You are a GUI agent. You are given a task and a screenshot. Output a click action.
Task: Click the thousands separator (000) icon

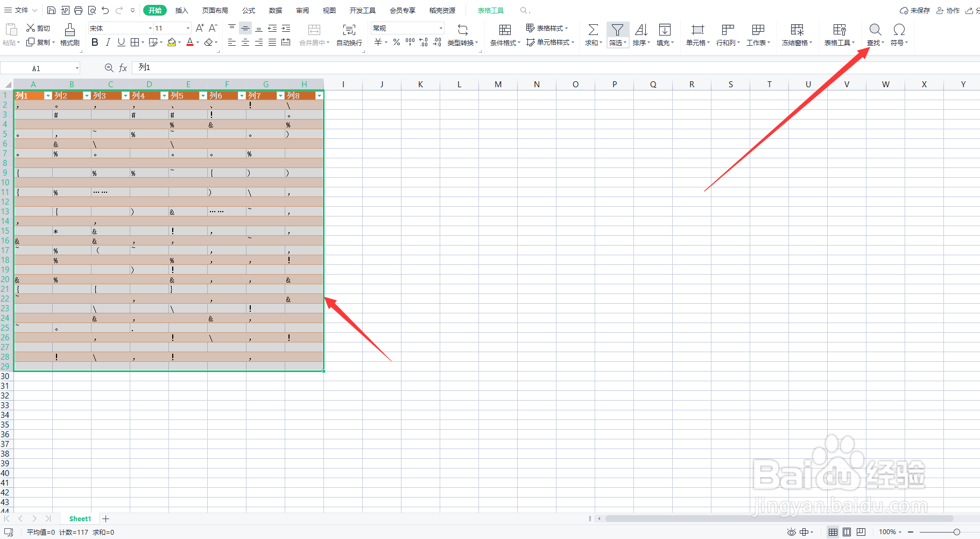tap(410, 42)
